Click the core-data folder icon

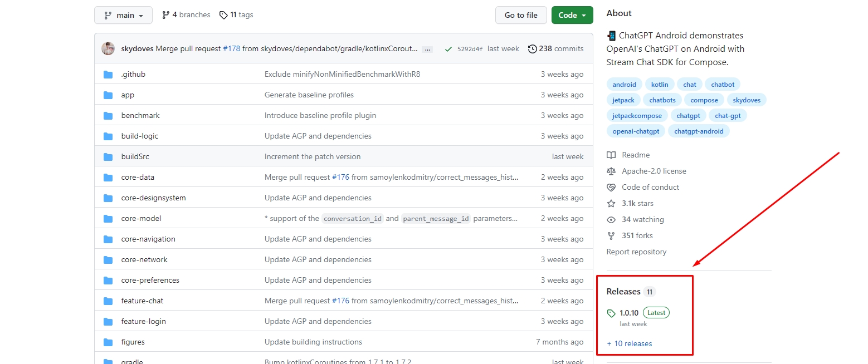coord(108,177)
